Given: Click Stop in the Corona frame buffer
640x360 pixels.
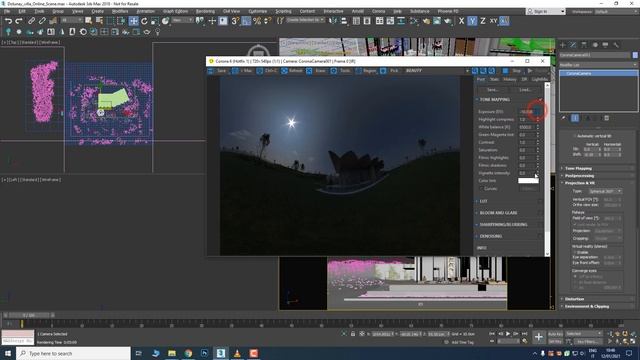Looking at the screenshot, I should pos(512,71).
